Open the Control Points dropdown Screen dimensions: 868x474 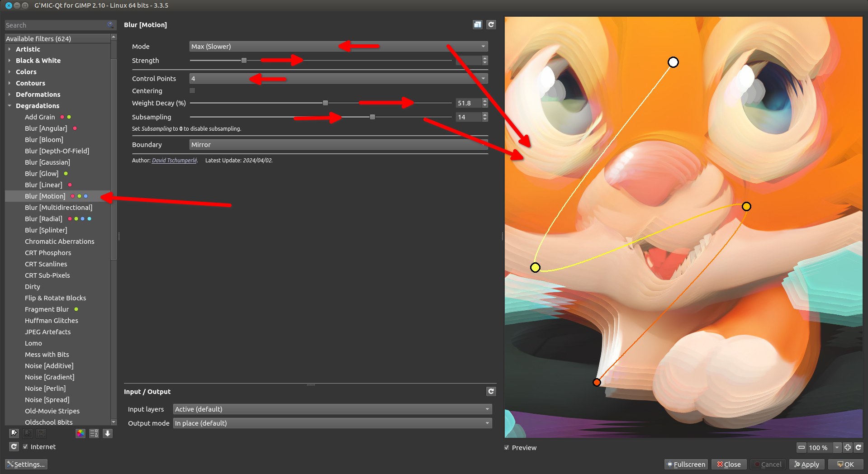338,78
